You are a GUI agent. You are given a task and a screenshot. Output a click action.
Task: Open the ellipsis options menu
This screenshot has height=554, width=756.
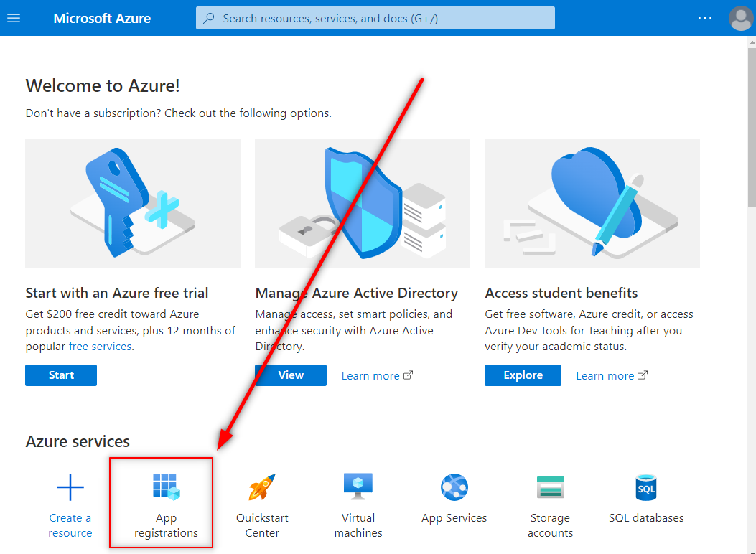point(705,18)
